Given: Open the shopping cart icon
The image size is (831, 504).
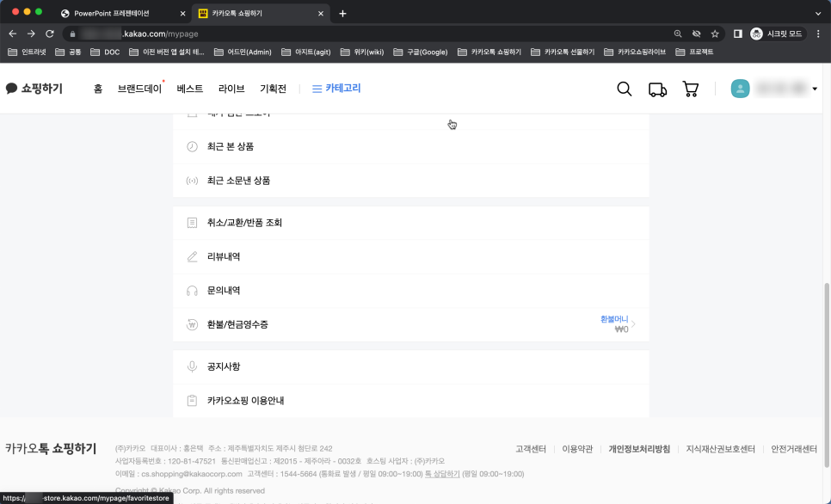Looking at the screenshot, I should pos(690,89).
